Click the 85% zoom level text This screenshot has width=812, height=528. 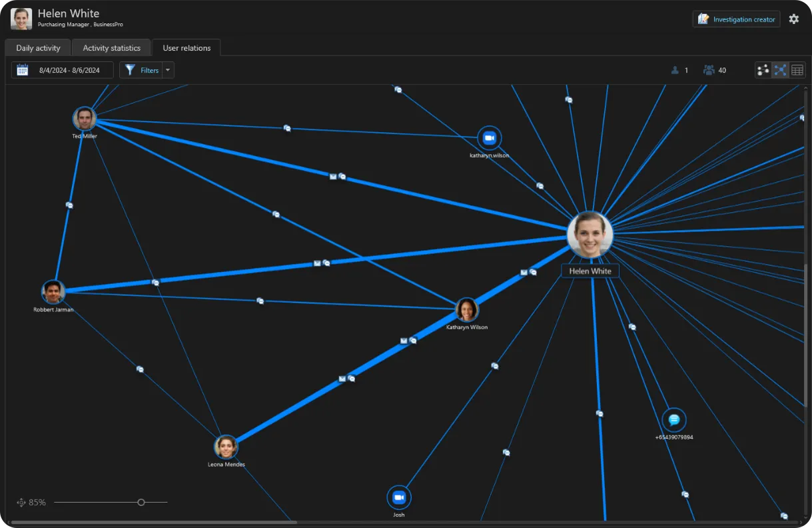pos(37,502)
